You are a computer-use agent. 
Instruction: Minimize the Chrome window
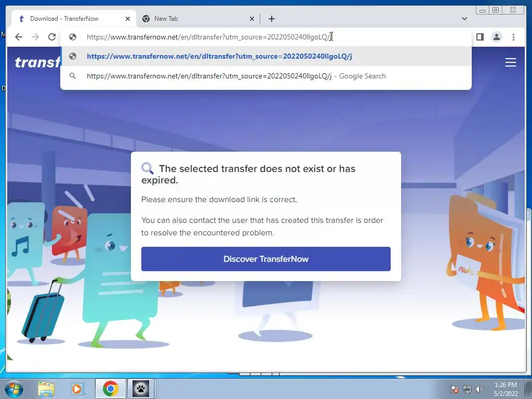pos(483,10)
